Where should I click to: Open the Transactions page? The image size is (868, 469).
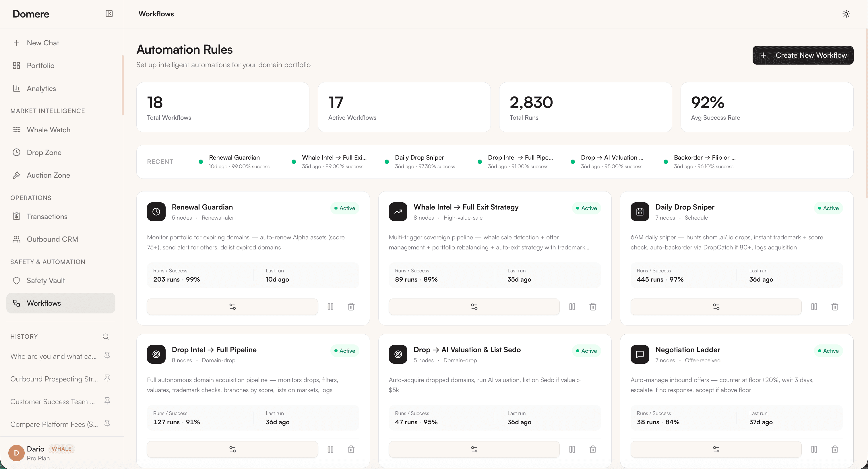[x=47, y=216]
